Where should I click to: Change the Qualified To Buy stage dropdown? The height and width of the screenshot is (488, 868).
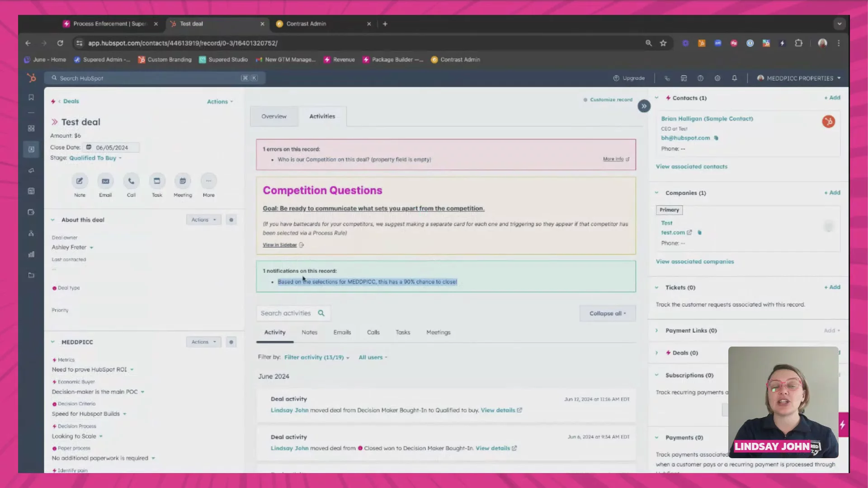coord(95,158)
